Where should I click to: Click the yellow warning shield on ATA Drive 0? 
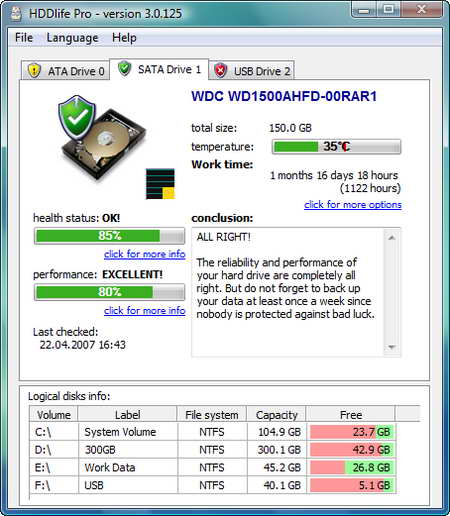pos(34,71)
